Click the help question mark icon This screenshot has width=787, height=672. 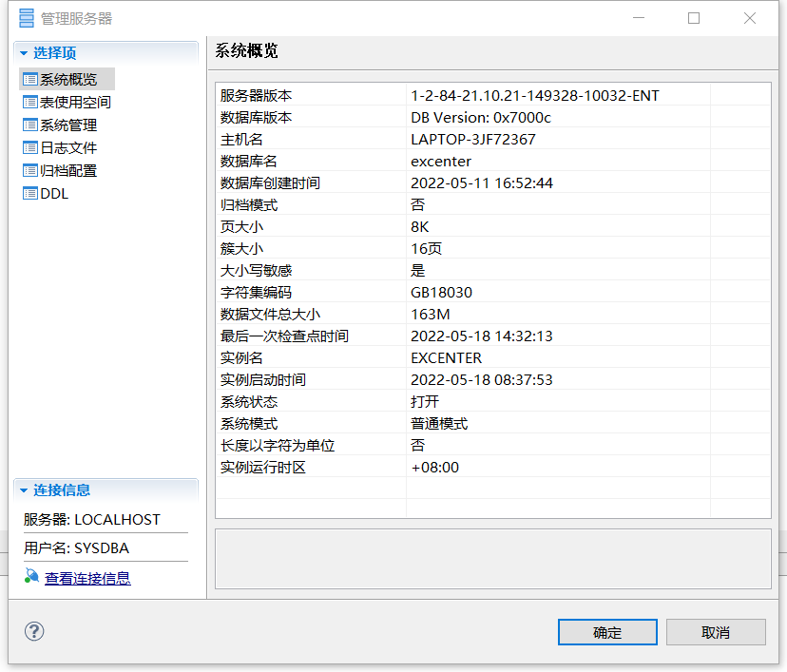(33, 631)
